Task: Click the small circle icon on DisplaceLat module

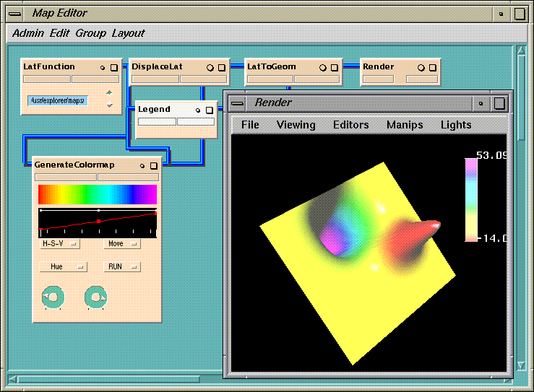Action: [210, 67]
